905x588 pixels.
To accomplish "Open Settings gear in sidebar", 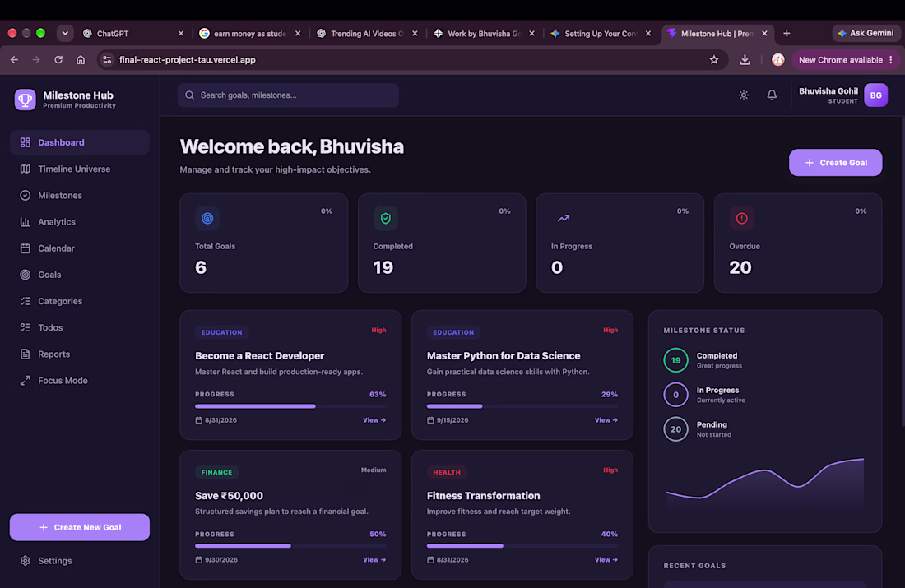I will [25, 561].
